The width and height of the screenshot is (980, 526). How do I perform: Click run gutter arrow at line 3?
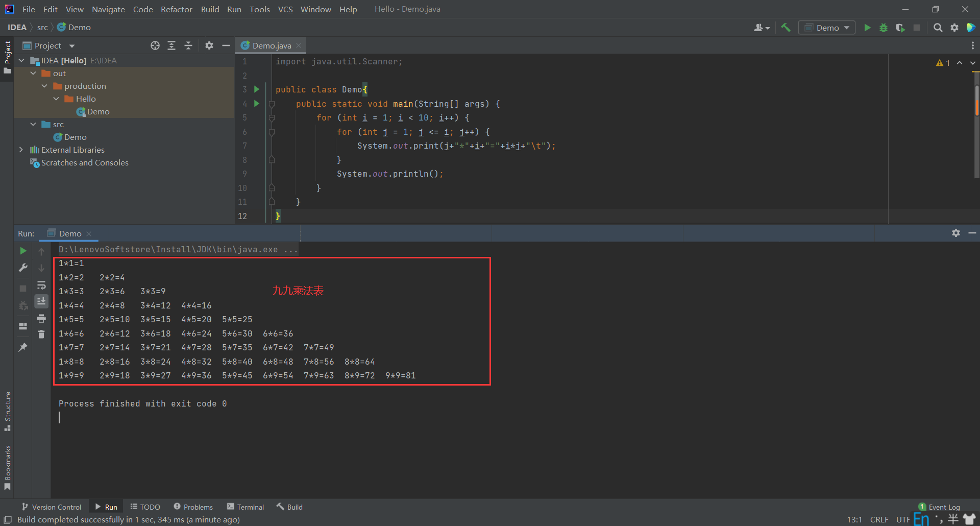tap(257, 89)
